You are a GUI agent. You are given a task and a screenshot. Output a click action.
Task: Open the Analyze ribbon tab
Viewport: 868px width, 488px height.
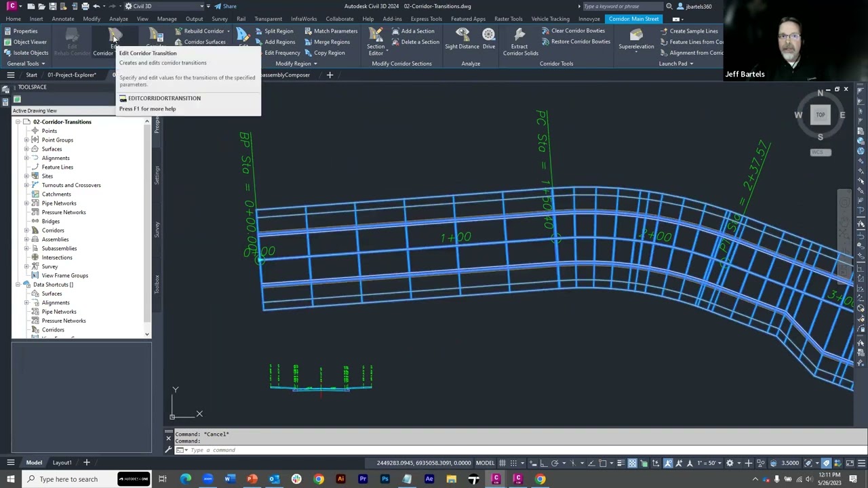[118, 19]
